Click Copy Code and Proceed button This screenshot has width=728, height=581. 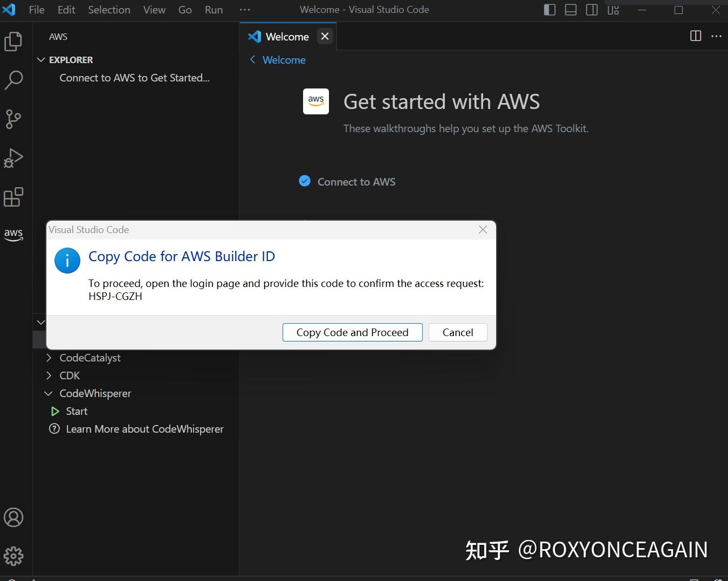(x=352, y=332)
